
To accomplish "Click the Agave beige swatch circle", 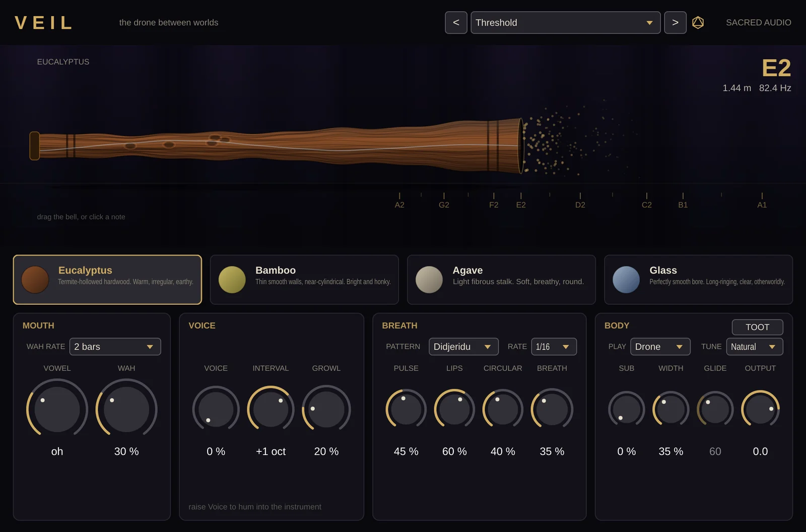I will pos(429,280).
